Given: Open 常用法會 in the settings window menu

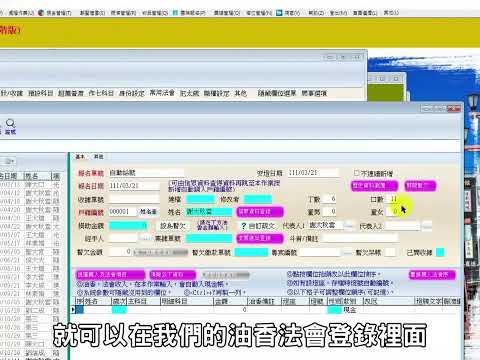Looking at the screenshot, I should pos(162,93).
